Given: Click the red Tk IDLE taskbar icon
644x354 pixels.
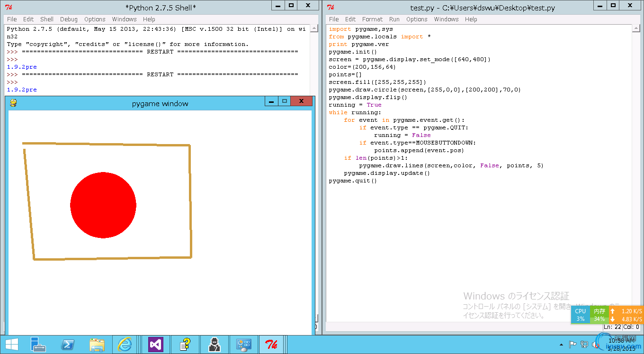Looking at the screenshot, I should [272, 345].
